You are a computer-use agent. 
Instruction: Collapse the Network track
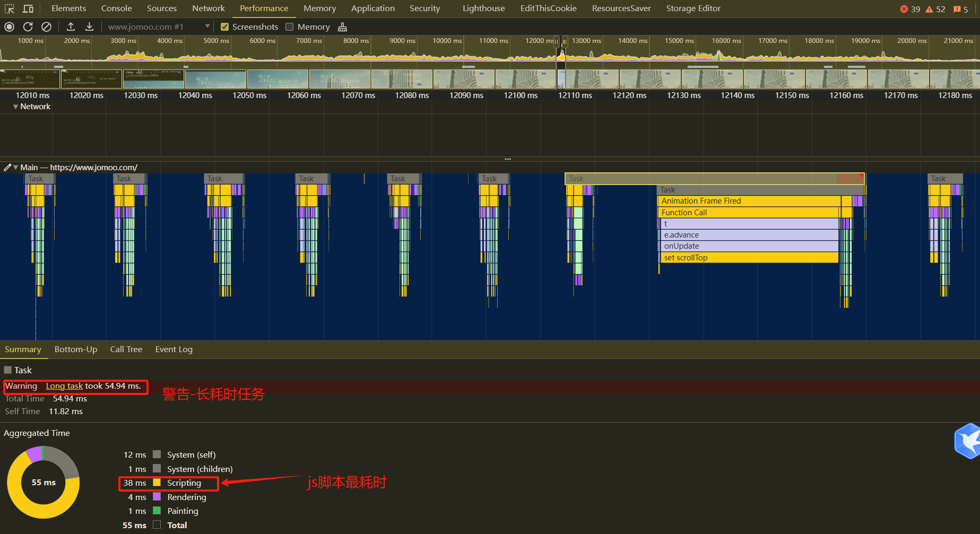tap(15, 107)
